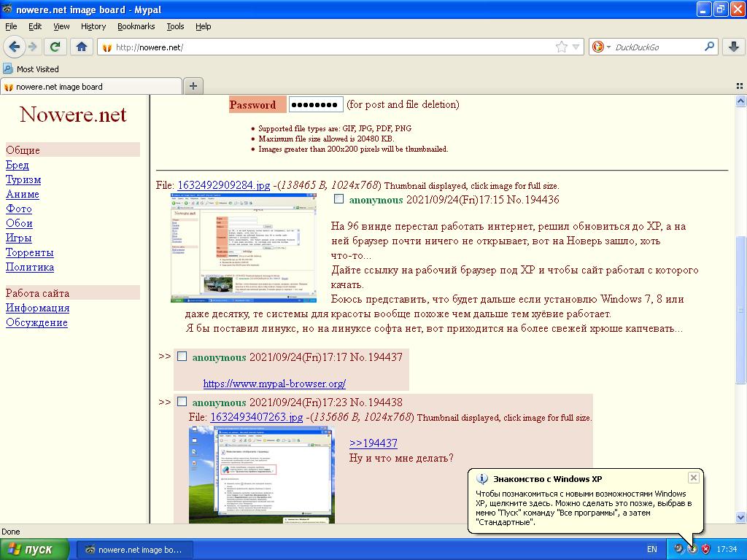The image size is (747, 560).
Task: Open file link 1632492909284.jpg
Action: pos(223,185)
